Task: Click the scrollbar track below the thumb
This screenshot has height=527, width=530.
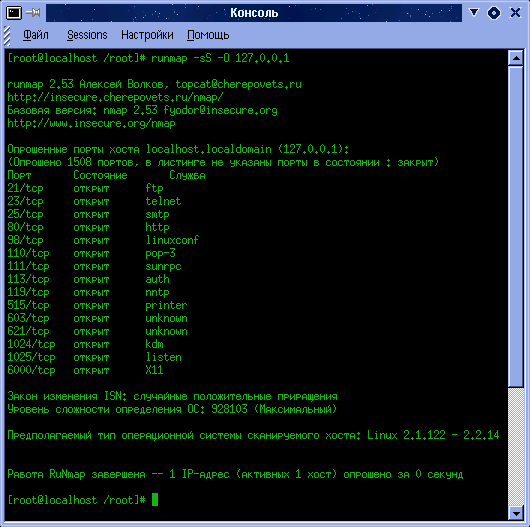Action: (516, 447)
